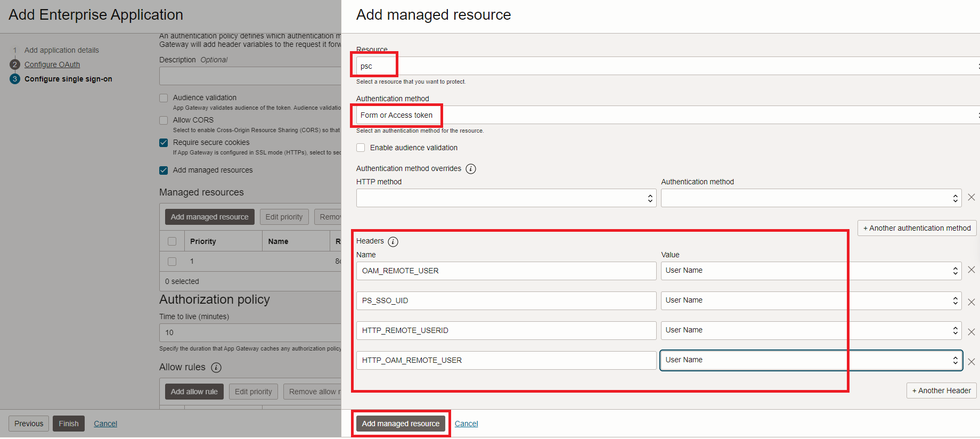Open the Resource dropdown showing psc
Screen dimensions: 980x439
click(x=668, y=66)
